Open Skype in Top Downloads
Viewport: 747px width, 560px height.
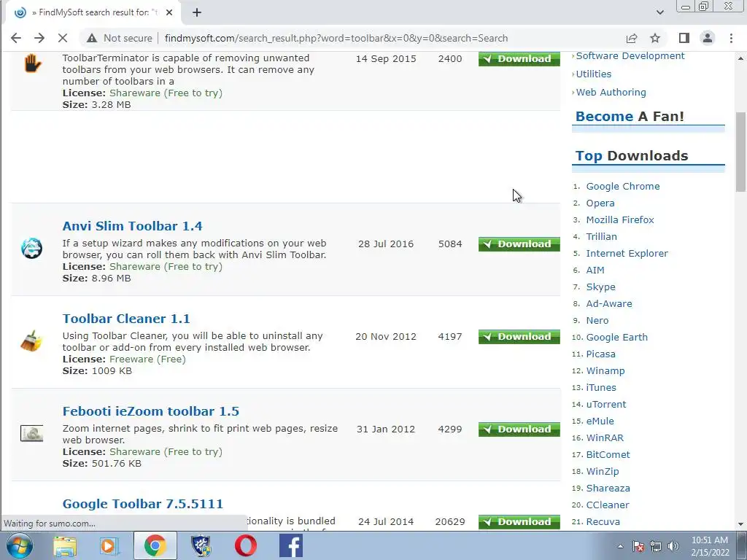coord(601,287)
